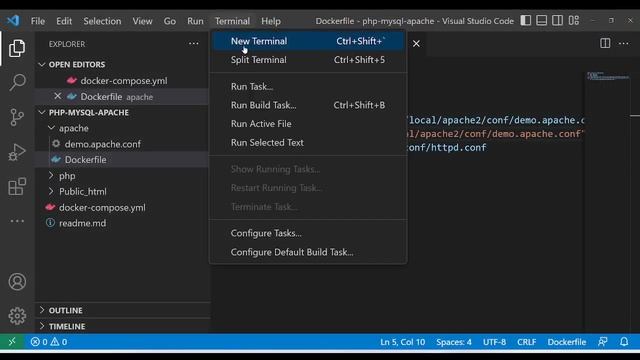Choose New Terminal from the menu

(x=308, y=41)
